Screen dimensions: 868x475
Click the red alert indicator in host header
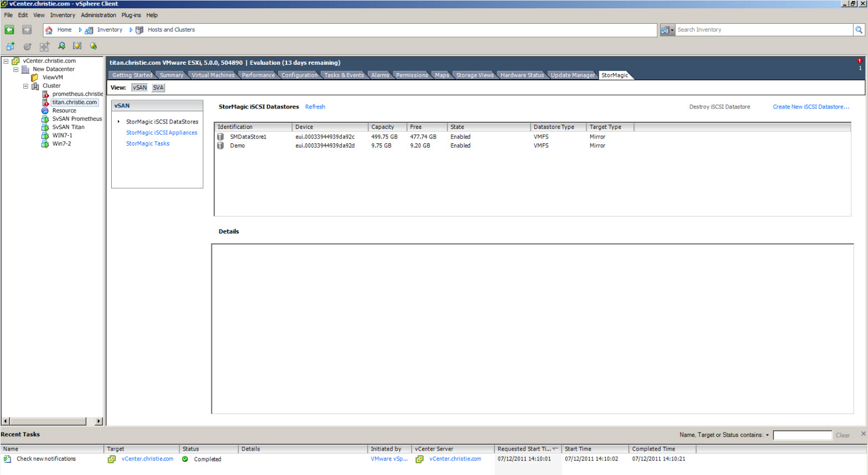860,61
